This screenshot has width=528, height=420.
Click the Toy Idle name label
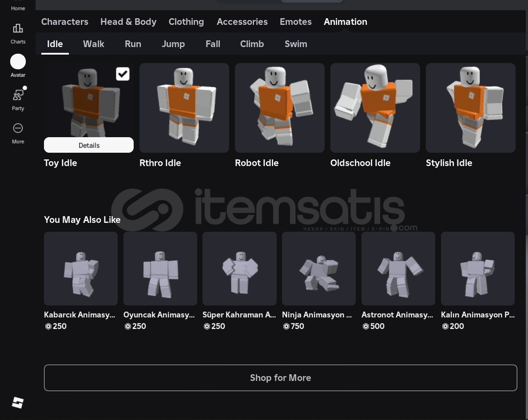click(60, 163)
